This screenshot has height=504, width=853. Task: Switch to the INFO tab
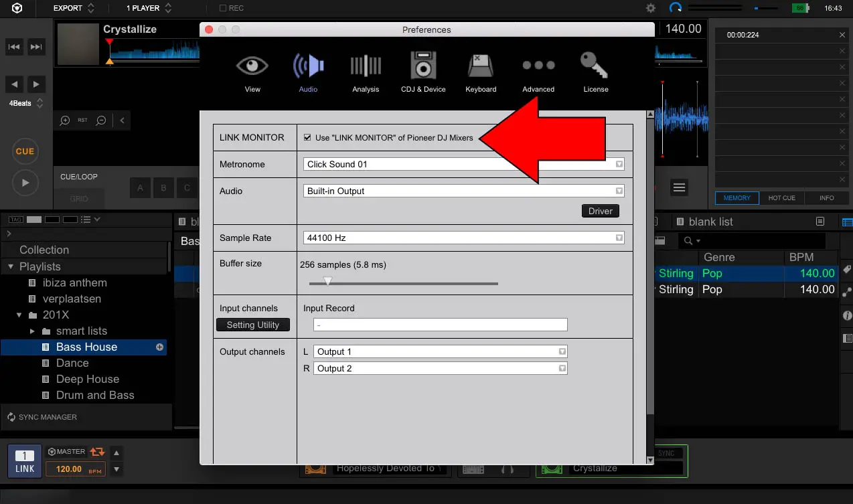(x=826, y=198)
